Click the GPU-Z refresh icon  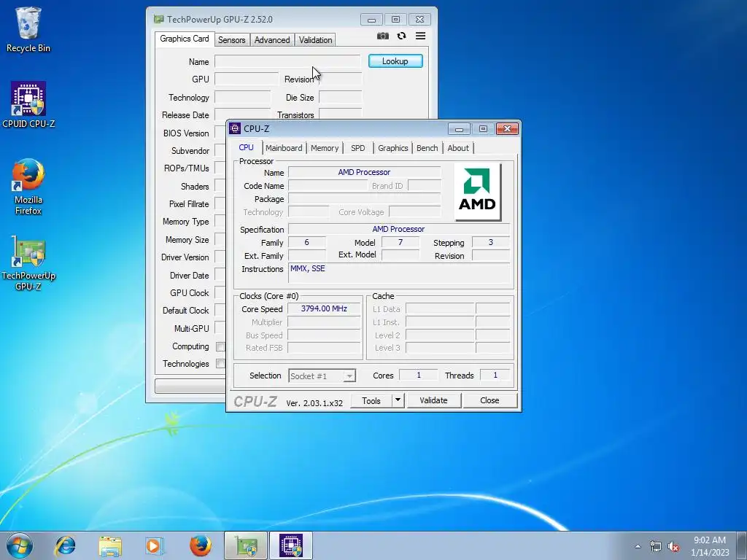pos(402,36)
